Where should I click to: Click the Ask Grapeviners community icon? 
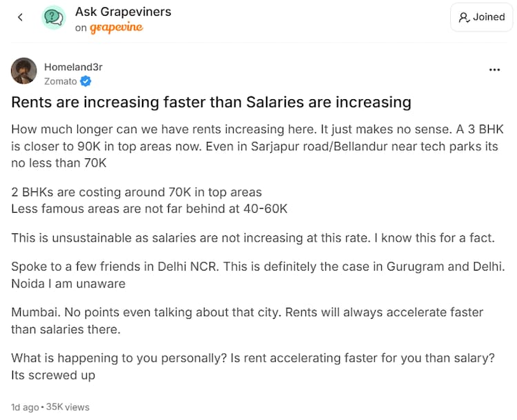point(54,17)
